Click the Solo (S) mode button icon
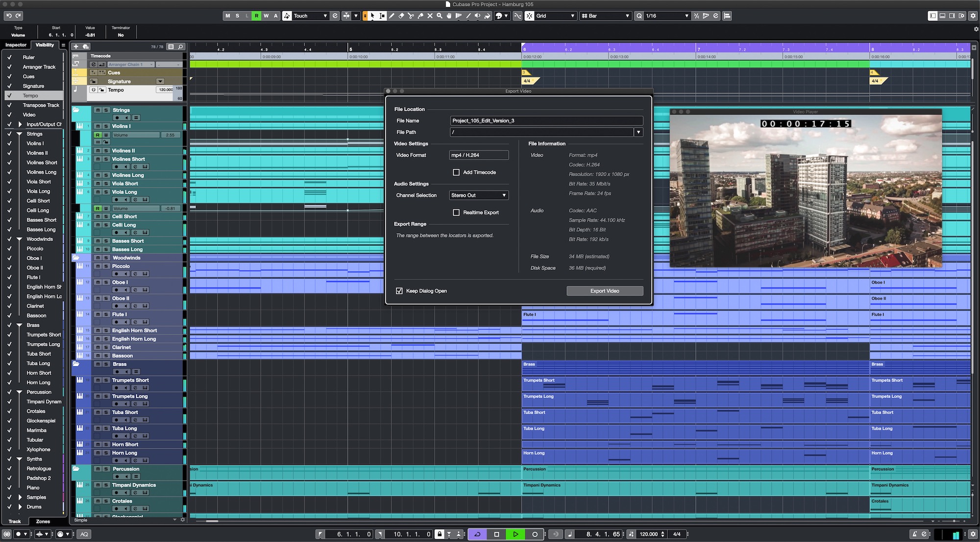This screenshot has width=980, height=542. coord(237,16)
